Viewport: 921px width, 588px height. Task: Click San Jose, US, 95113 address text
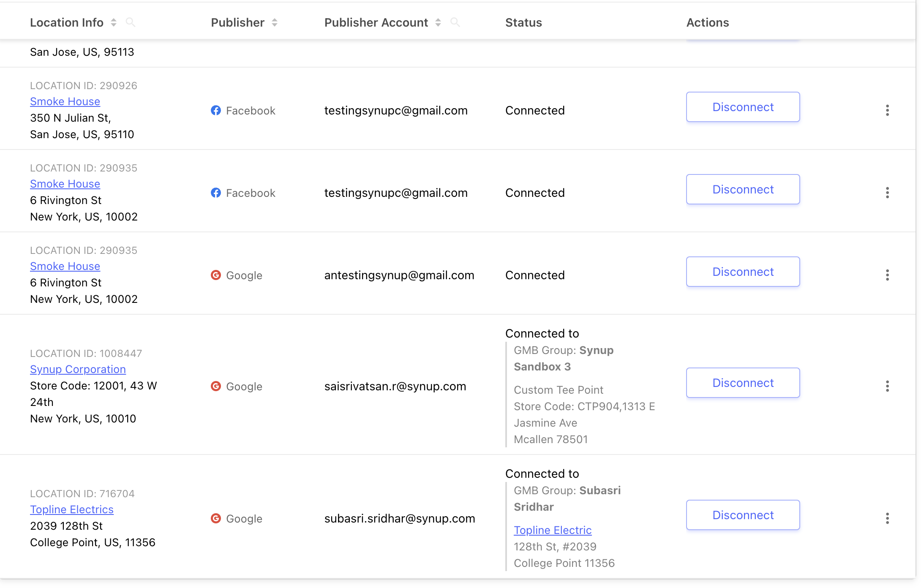pos(82,52)
